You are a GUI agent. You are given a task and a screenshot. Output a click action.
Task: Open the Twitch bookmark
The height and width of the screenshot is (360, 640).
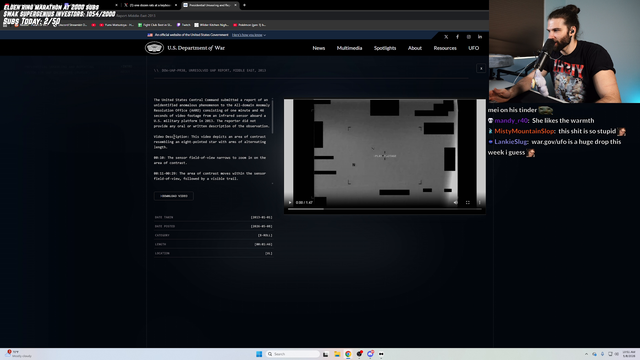pyautogui.click(x=184, y=25)
